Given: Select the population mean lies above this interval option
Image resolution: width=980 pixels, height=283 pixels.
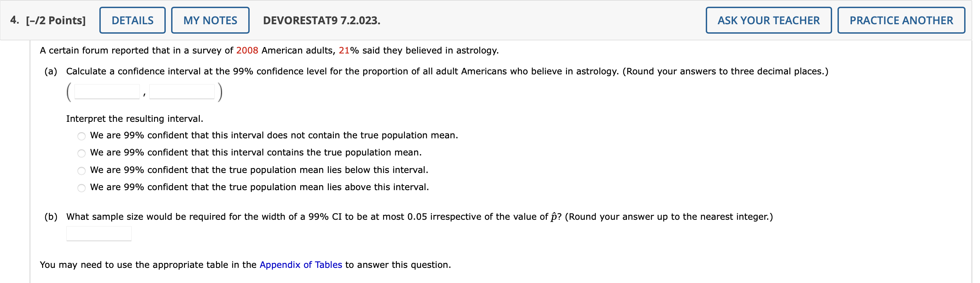Looking at the screenshot, I should (82, 188).
